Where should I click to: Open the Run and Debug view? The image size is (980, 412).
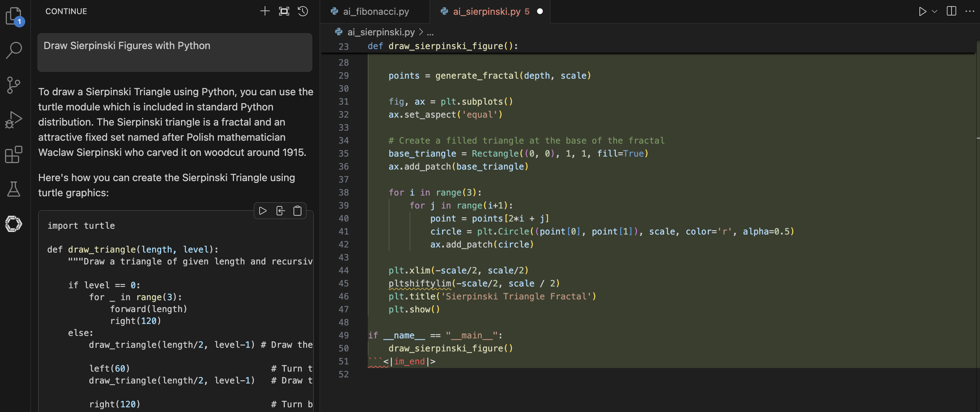[14, 119]
